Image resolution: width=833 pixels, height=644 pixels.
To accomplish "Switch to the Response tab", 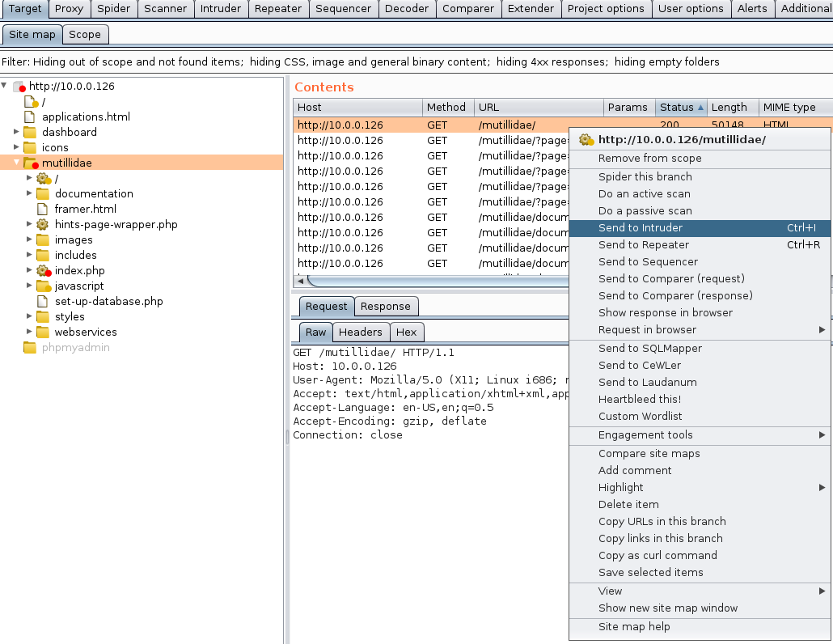I will (x=386, y=307).
